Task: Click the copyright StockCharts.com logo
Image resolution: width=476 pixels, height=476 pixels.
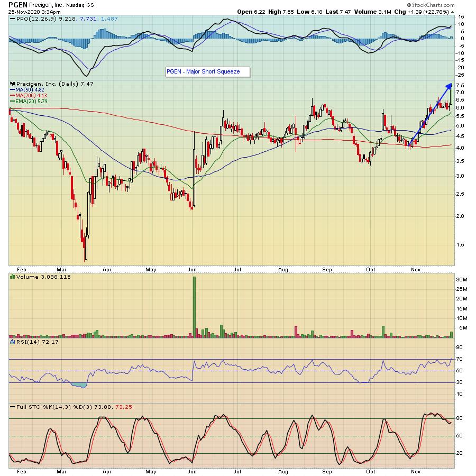Action: (x=431, y=5)
